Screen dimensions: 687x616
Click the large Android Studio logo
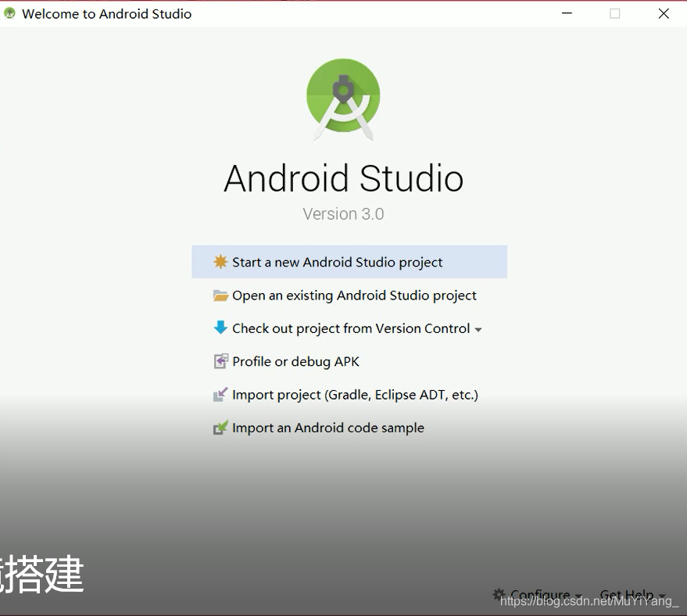[344, 99]
